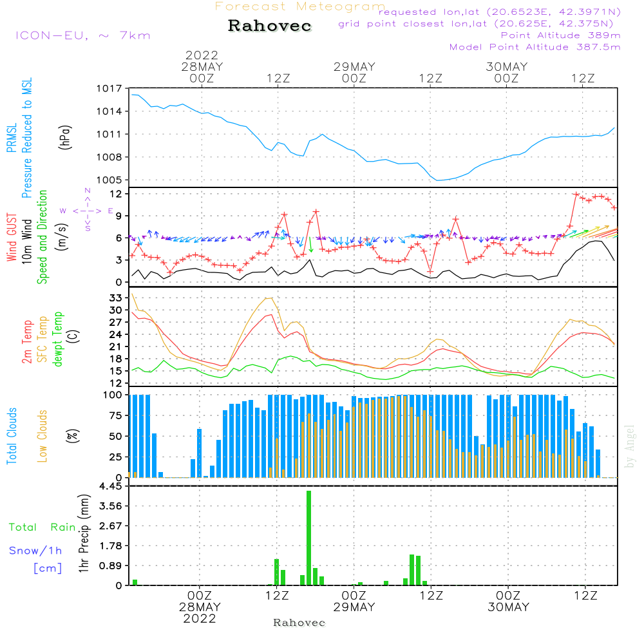Select temperature axis value 30
This screenshot has width=644, height=644.
click(x=116, y=310)
